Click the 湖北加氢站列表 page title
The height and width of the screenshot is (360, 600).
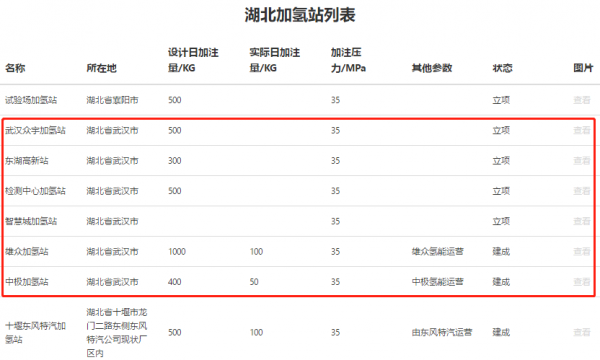click(x=300, y=15)
